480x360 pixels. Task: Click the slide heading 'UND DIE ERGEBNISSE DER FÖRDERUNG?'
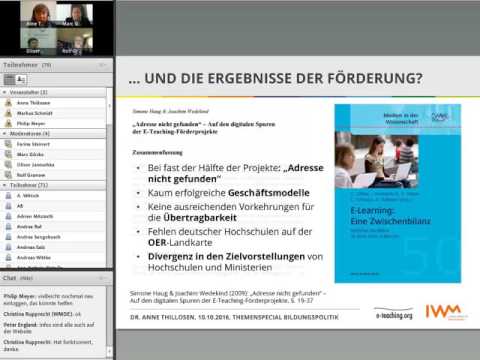tap(275, 79)
